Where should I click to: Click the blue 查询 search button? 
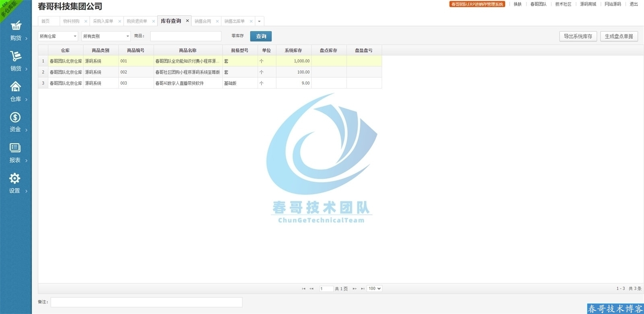pos(261,36)
